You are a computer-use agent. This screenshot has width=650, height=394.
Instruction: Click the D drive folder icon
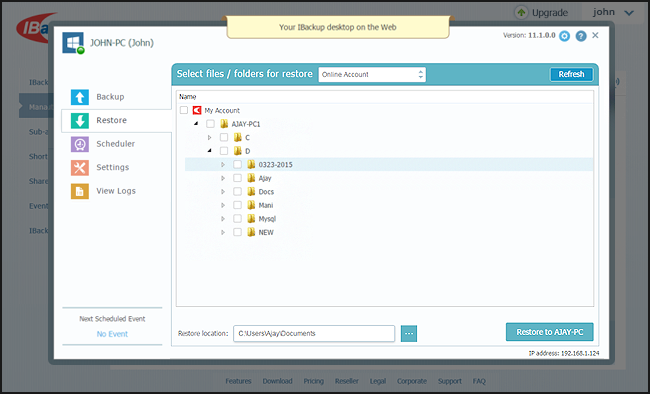point(238,151)
